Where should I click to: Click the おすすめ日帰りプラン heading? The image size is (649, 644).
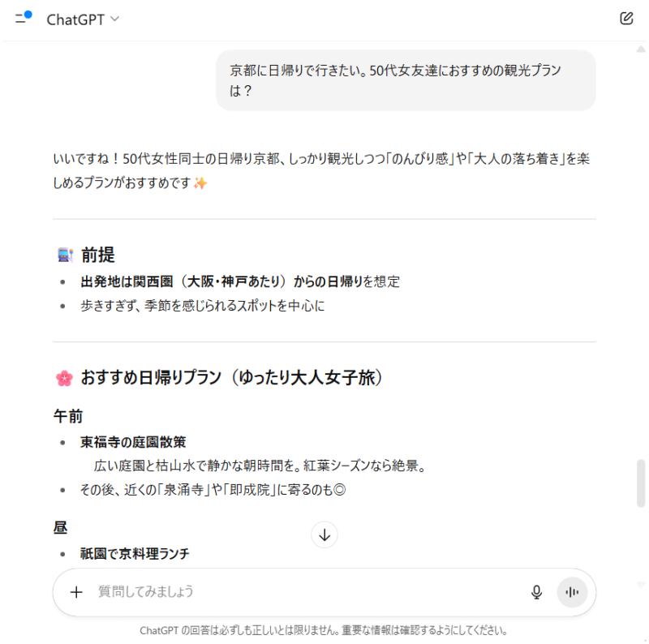coord(231,378)
